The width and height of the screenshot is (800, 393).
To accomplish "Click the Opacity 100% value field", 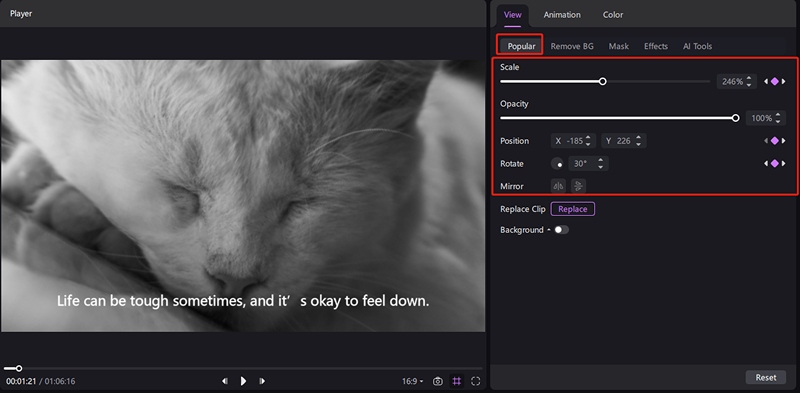I will 761,118.
